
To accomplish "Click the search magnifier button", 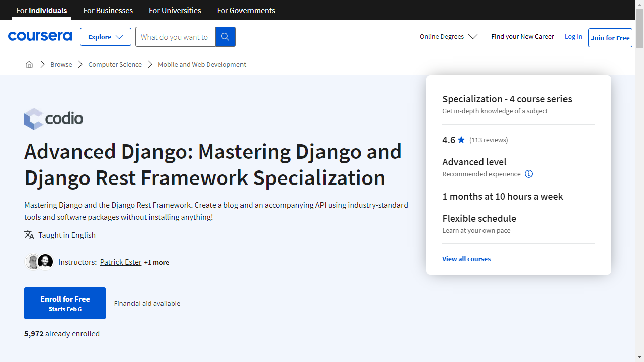I will (x=225, y=37).
